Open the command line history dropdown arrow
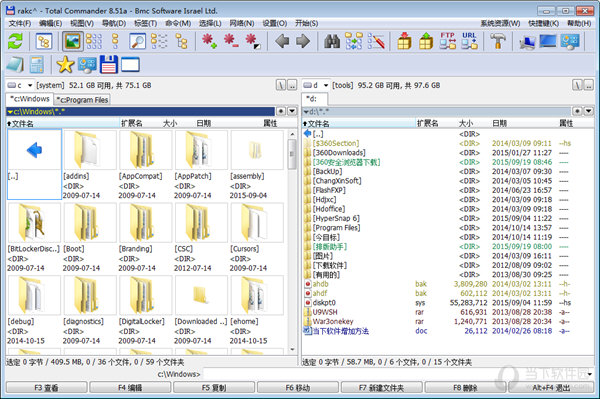The height and width of the screenshot is (399, 600). click(x=590, y=374)
